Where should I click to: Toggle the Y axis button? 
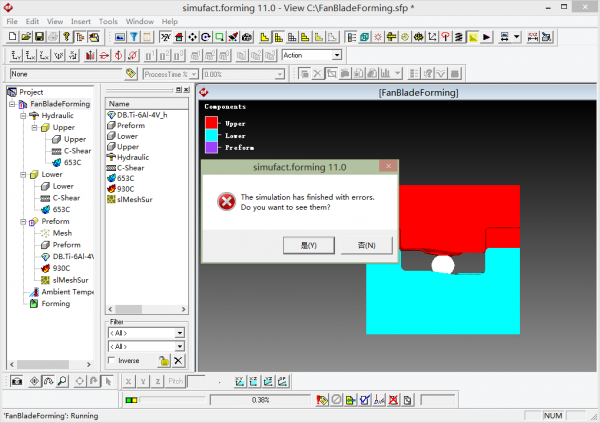coord(143,381)
